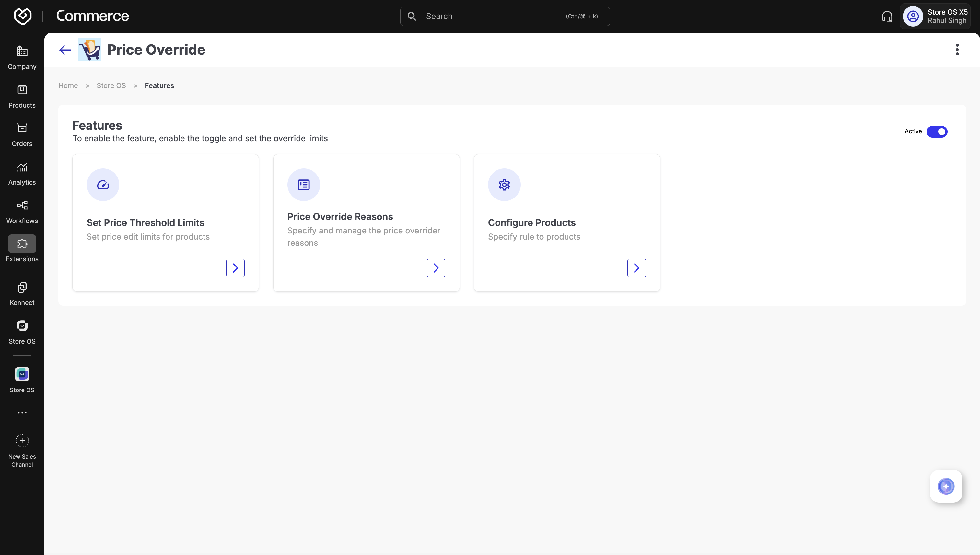Toggle the Active feature switch
Viewport: 980px width, 555px height.
(937, 132)
